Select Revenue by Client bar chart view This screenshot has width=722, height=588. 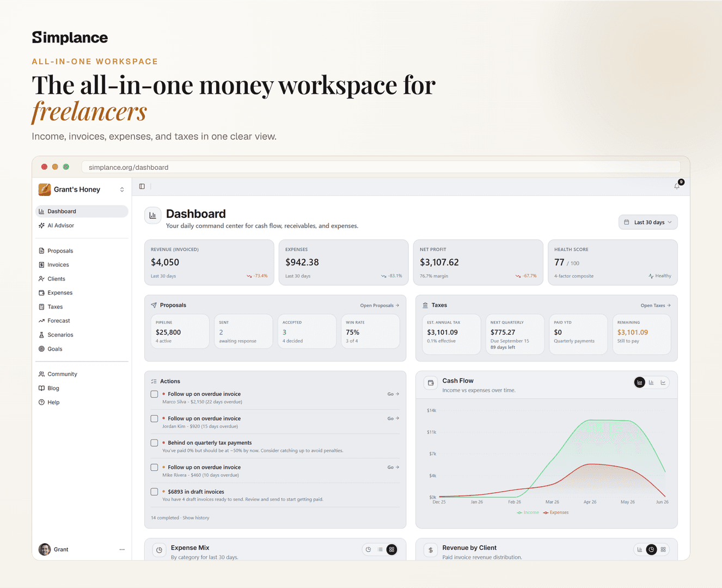pos(640,550)
